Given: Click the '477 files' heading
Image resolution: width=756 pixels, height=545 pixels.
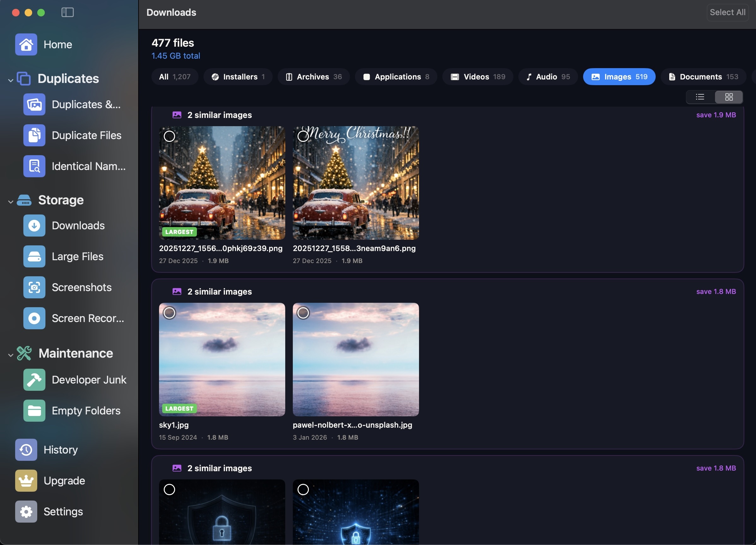Looking at the screenshot, I should coord(173,43).
